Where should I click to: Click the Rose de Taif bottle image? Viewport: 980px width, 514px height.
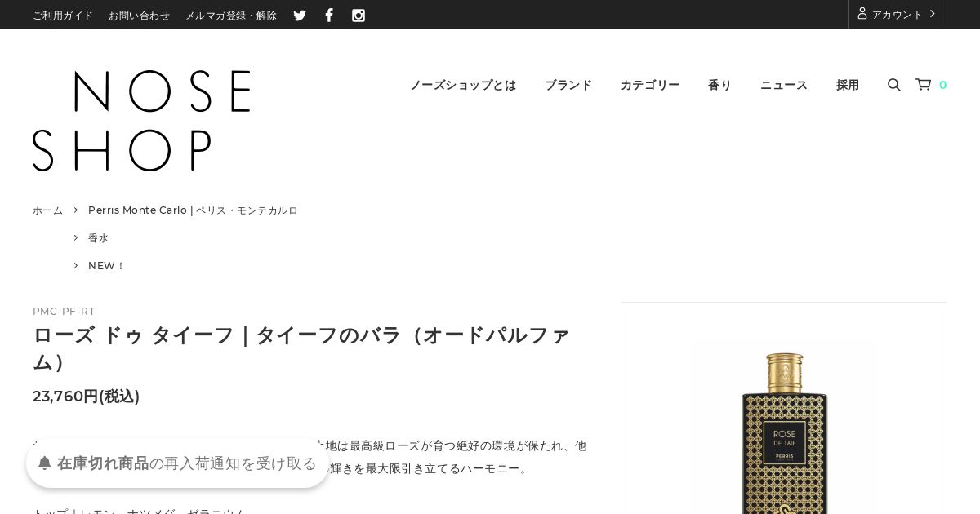coord(784,432)
